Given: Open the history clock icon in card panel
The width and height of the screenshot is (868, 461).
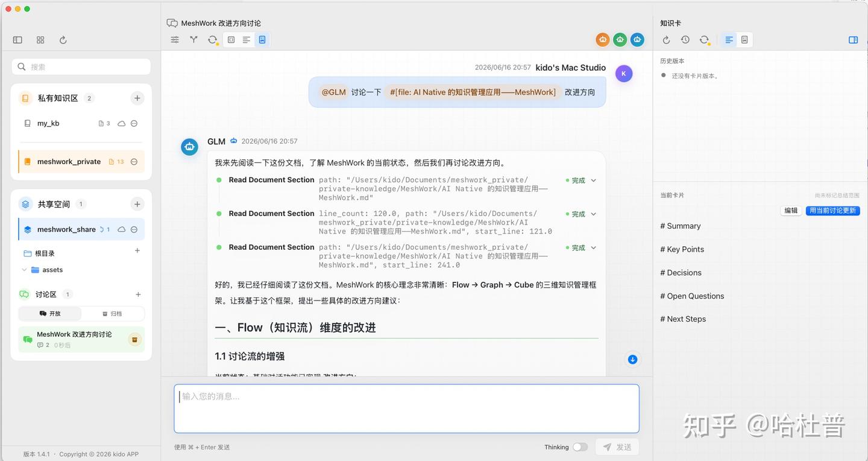Looking at the screenshot, I should 685,40.
